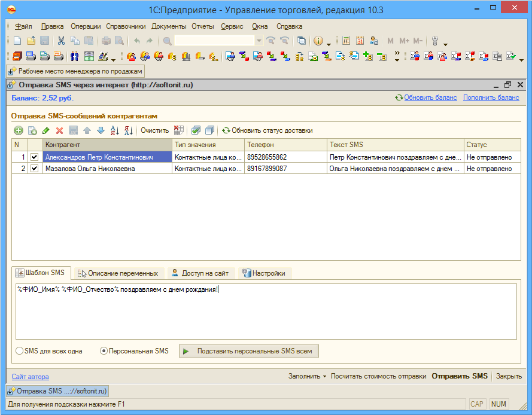Click the Search magnifier icon in the toolbar

(x=167, y=41)
